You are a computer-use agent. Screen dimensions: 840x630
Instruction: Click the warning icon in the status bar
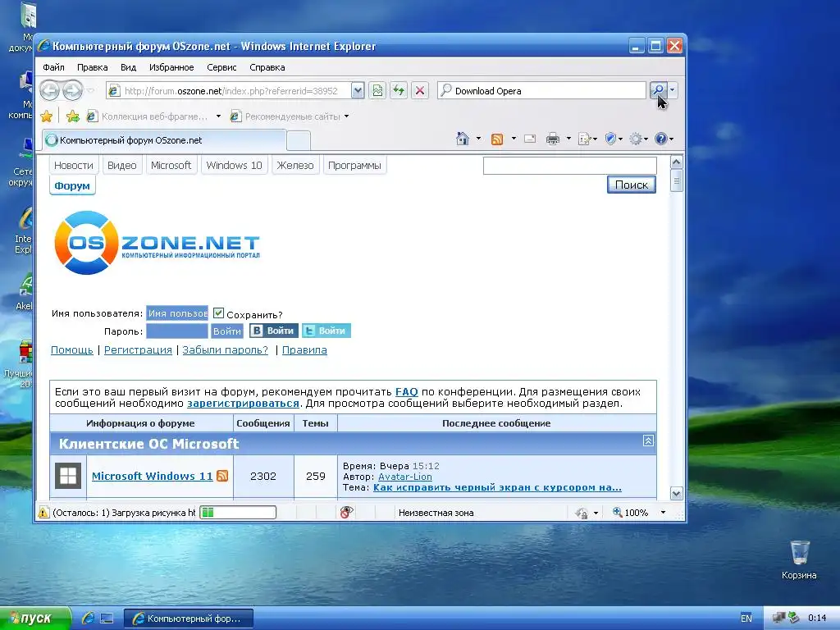pos(43,513)
